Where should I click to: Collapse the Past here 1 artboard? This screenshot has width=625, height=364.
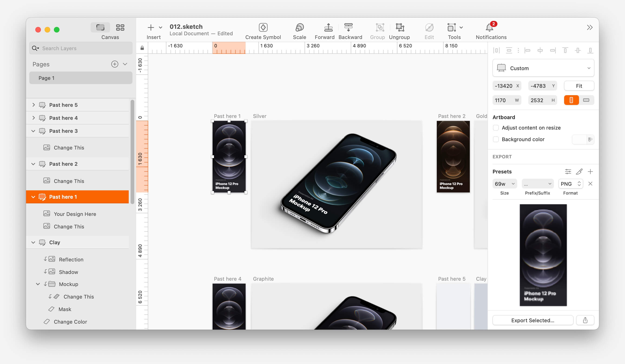[33, 197]
